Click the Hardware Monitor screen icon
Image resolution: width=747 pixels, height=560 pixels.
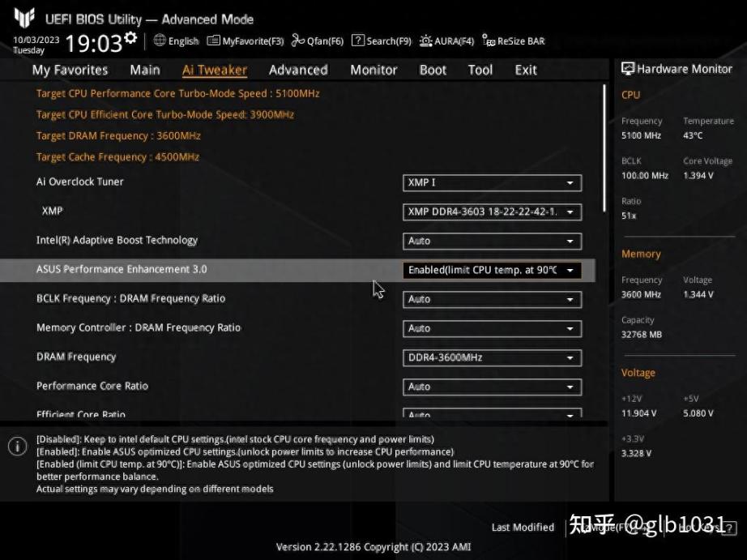[x=628, y=69]
